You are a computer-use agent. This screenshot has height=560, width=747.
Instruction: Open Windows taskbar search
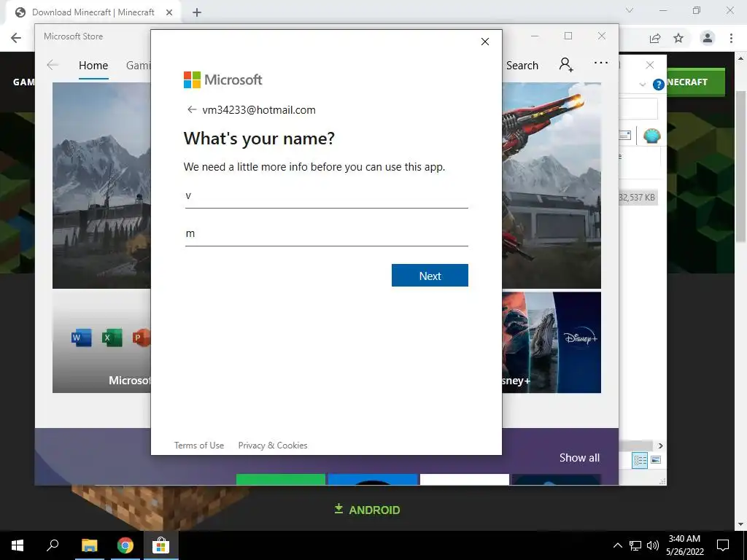click(x=53, y=545)
